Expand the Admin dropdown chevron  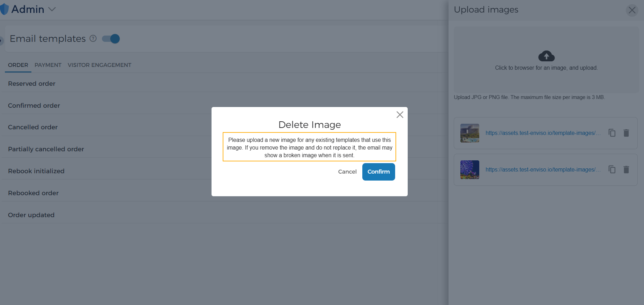pos(52,9)
